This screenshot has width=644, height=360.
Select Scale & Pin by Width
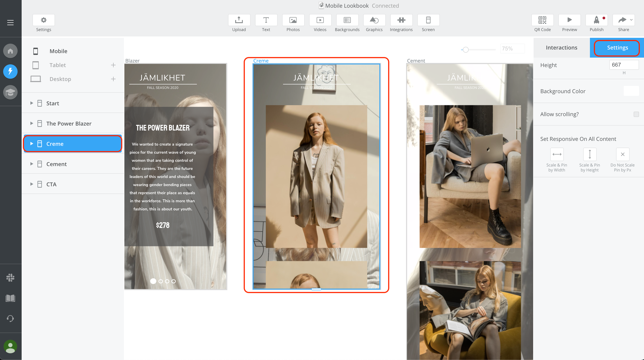tap(557, 154)
